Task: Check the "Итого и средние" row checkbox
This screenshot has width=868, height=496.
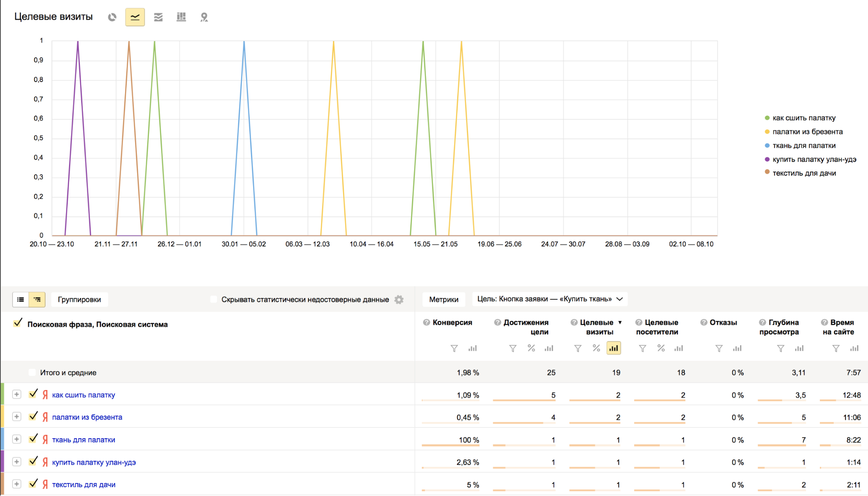Action: 32,372
